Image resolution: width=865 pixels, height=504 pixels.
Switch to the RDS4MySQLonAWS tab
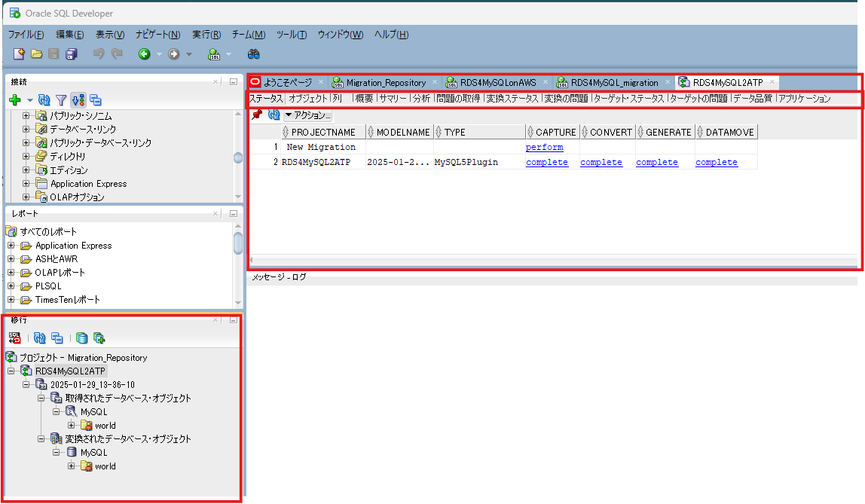click(497, 83)
